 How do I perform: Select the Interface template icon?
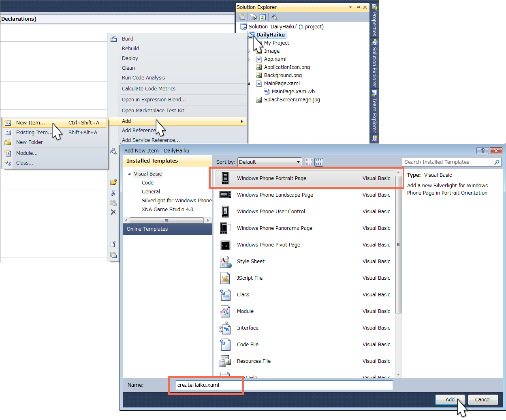coord(225,328)
